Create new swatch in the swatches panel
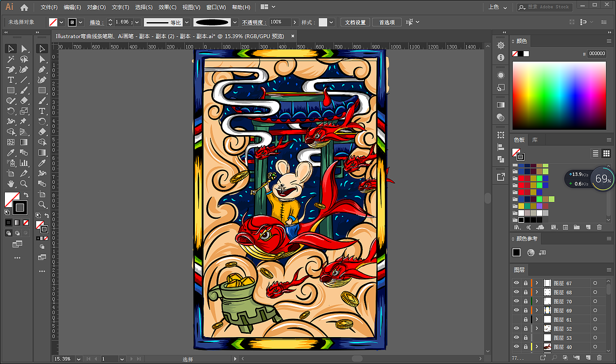Screen dimensions: 616x364 coord(588,227)
